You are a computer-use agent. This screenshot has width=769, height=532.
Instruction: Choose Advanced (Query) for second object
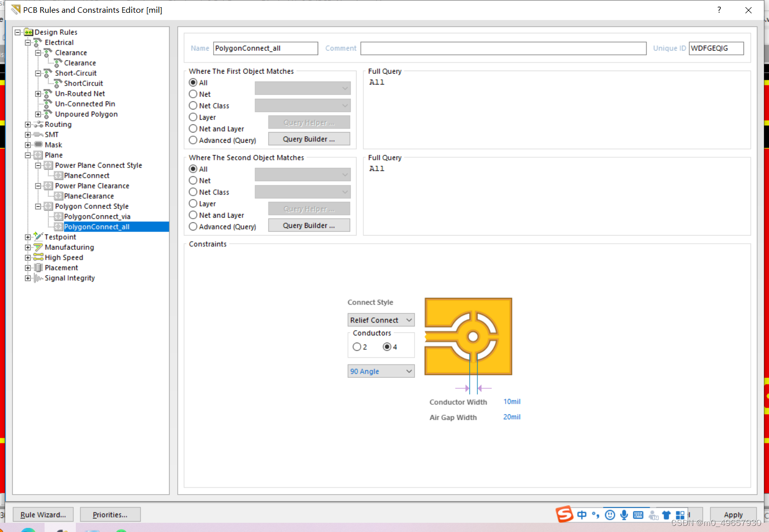(x=193, y=227)
